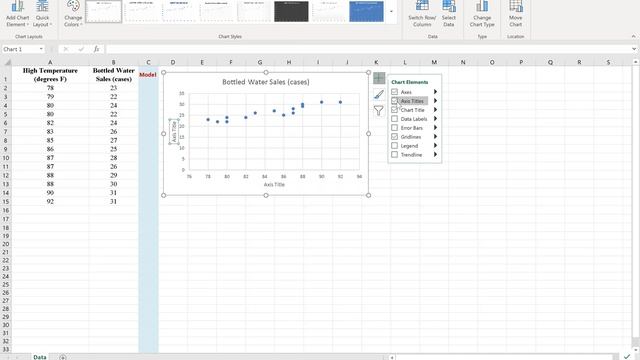Select column M header

click(434, 62)
